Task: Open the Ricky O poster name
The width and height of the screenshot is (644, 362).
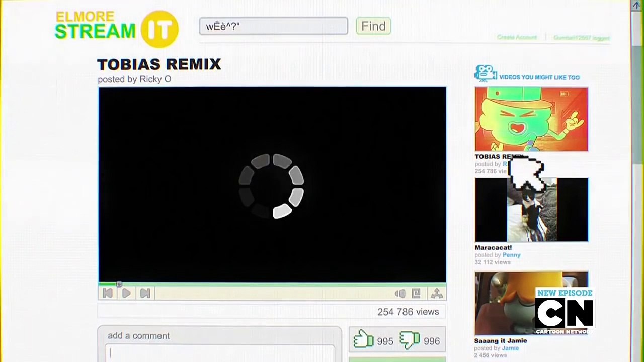Action: (155, 79)
